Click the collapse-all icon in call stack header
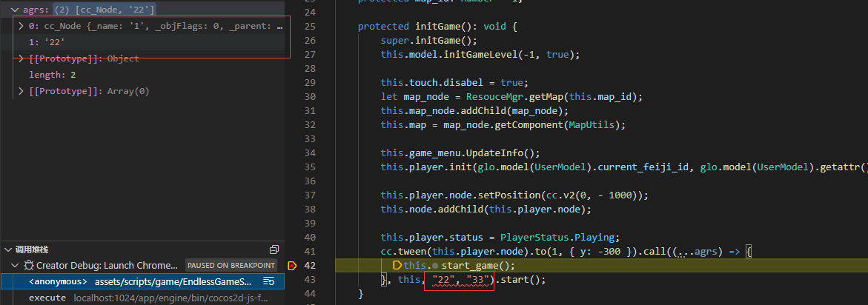Viewport: 868px width, 305px height. [x=274, y=249]
